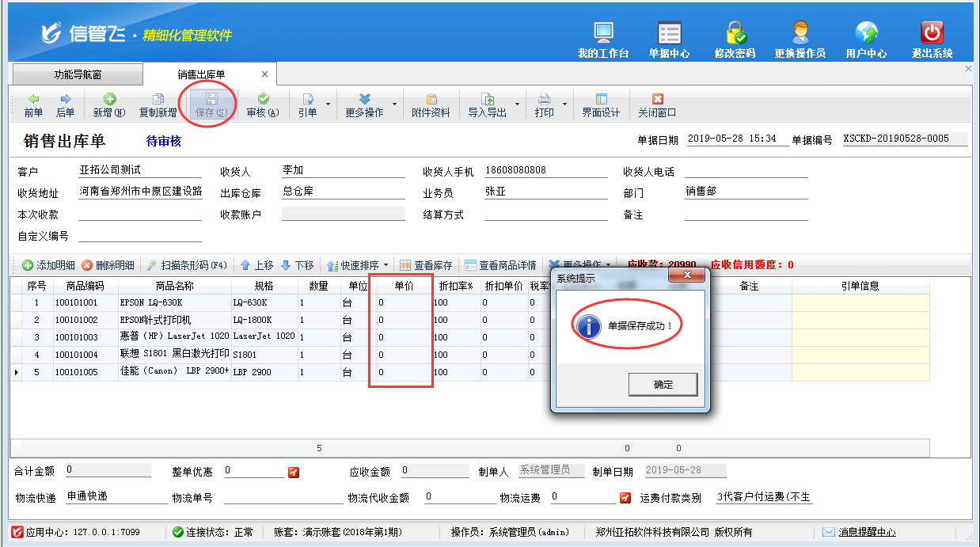Click the red icon beside 整单优惠
The width and height of the screenshot is (980, 547).
click(x=294, y=473)
